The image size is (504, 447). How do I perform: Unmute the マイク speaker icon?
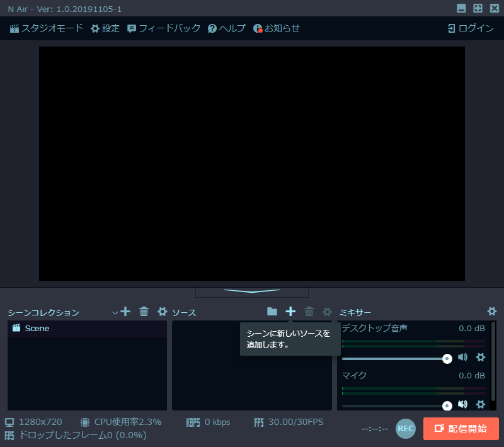463,405
